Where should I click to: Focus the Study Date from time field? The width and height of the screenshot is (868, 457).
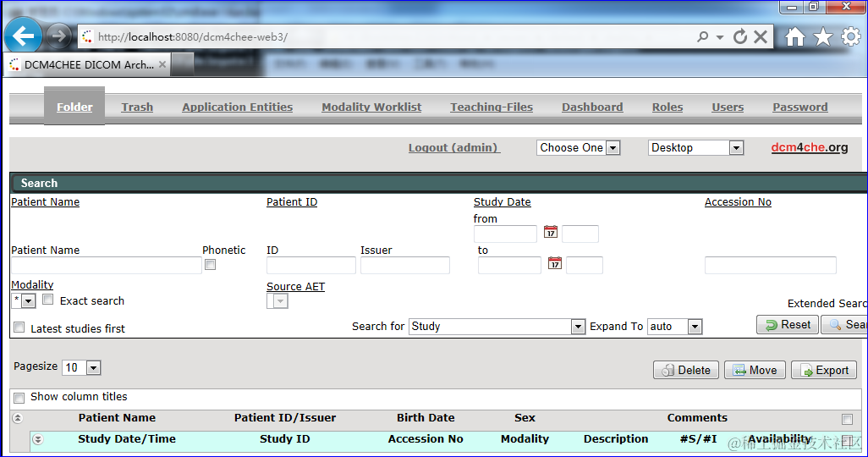580,234
